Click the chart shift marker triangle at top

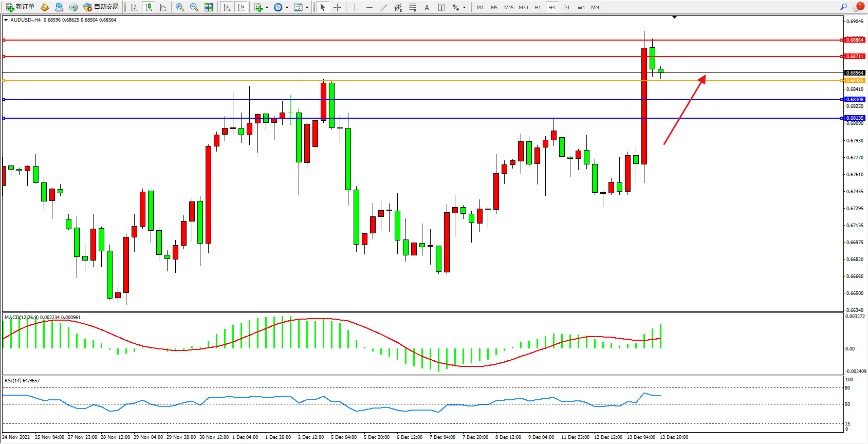[674, 17]
